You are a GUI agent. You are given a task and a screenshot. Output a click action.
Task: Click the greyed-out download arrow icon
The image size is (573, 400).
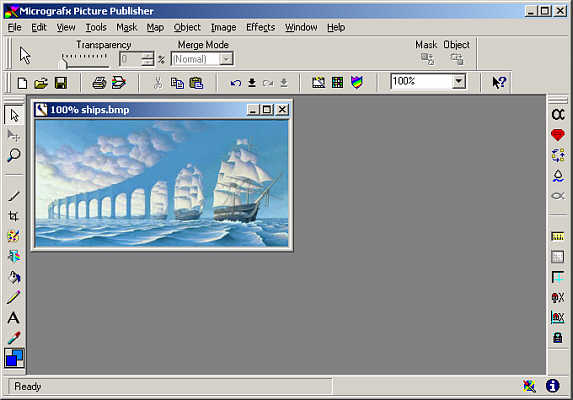tap(284, 83)
